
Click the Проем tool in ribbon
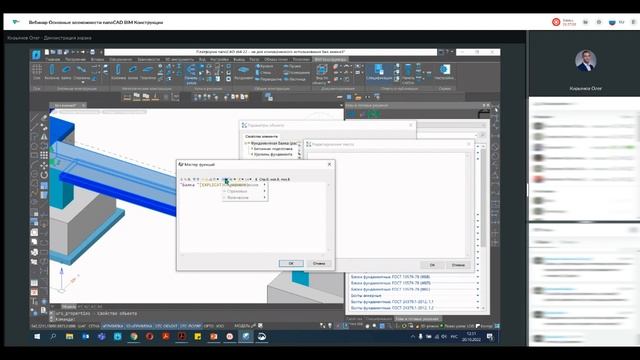click(292, 66)
